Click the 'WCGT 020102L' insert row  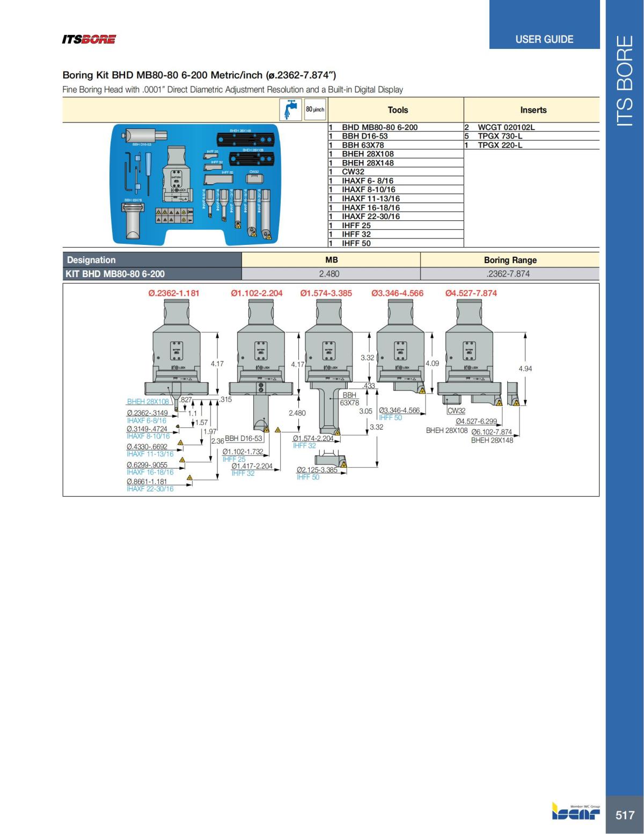tap(532, 127)
